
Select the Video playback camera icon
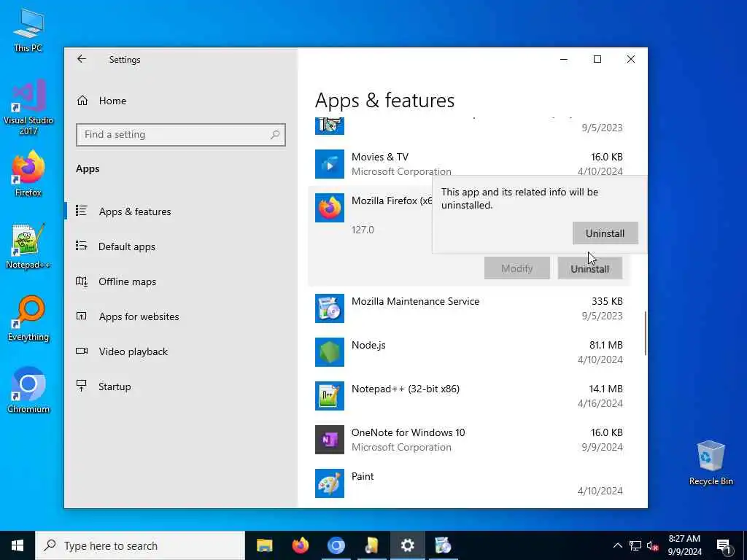tap(82, 351)
